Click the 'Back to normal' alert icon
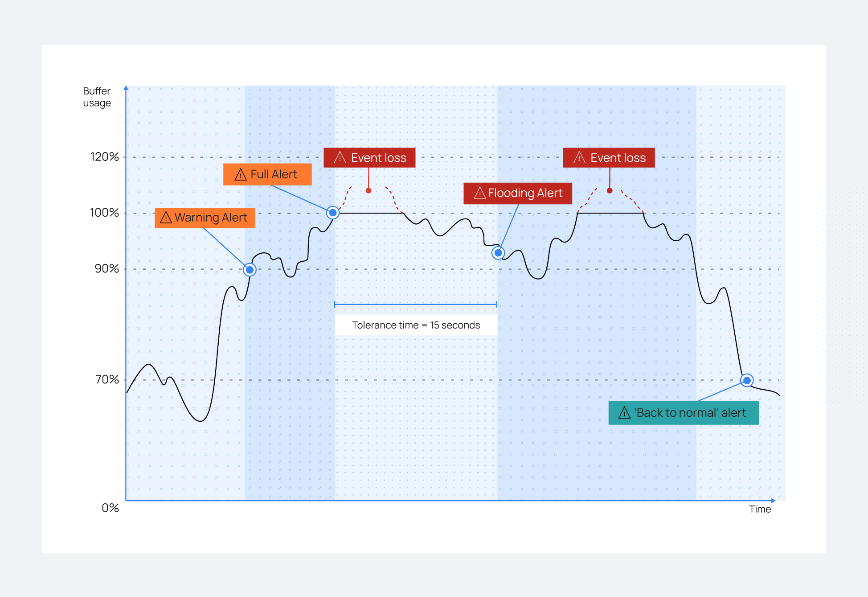The height and width of the screenshot is (597, 868). pyautogui.click(x=625, y=413)
